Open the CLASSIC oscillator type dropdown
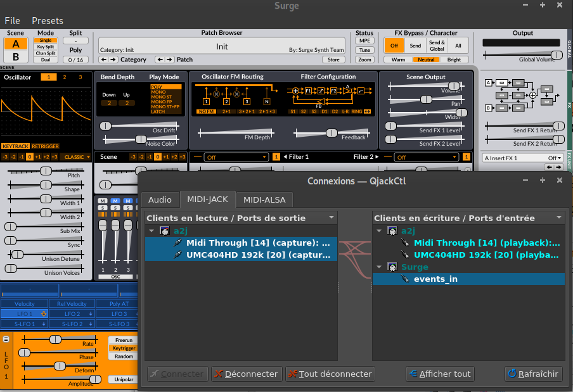This screenshot has width=573, height=392. 77,156
